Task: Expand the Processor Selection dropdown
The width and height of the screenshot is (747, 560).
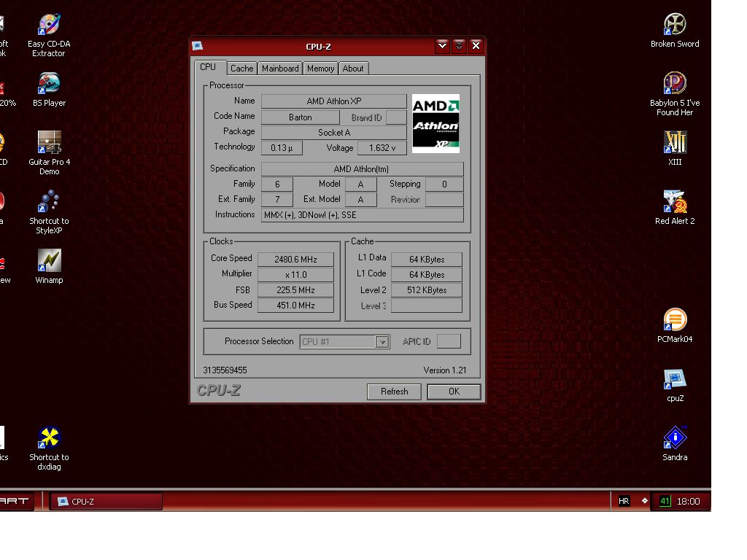Action: [x=382, y=342]
